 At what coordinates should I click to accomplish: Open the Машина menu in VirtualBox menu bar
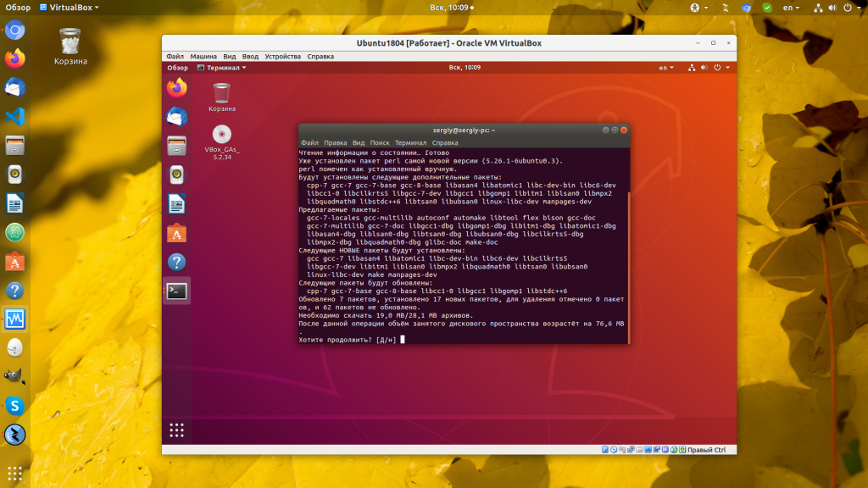(203, 57)
